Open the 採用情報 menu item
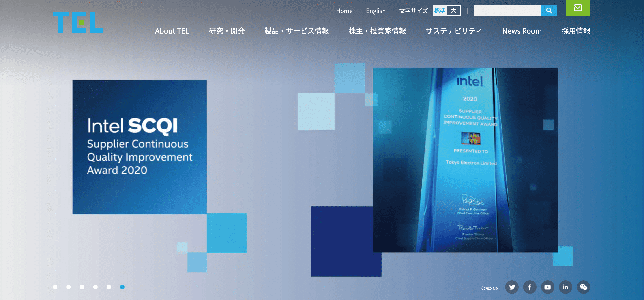The width and height of the screenshot is (644, 300). [x=576, y=31]
